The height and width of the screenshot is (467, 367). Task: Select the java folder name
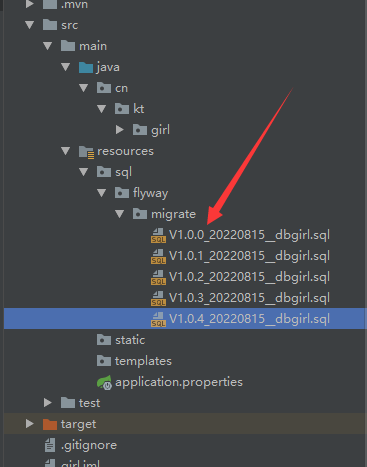tap(108, 67)
